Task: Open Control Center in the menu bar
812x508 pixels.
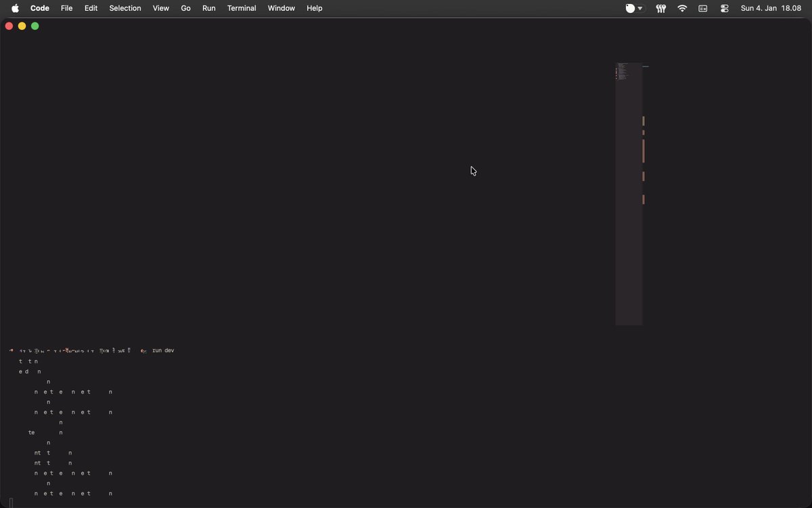Action: point(725,8)
